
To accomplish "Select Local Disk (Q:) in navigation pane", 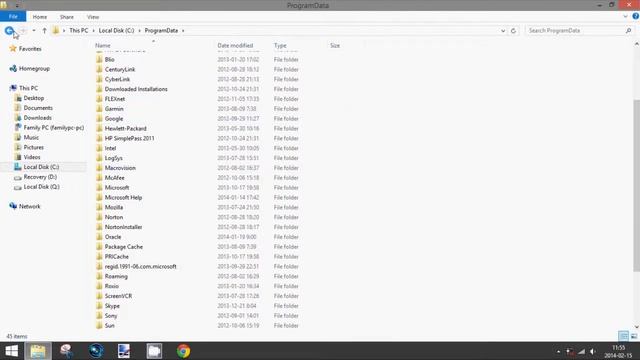I will (41, 187).
